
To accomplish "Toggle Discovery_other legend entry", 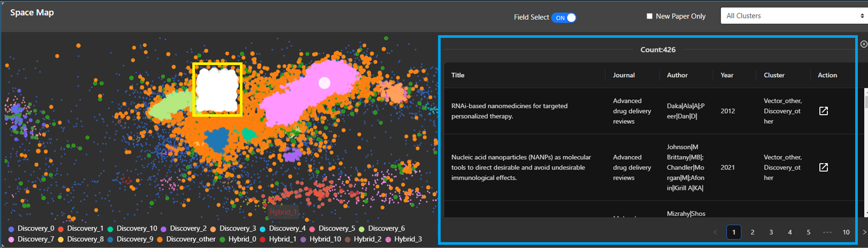I will [186, 239].
